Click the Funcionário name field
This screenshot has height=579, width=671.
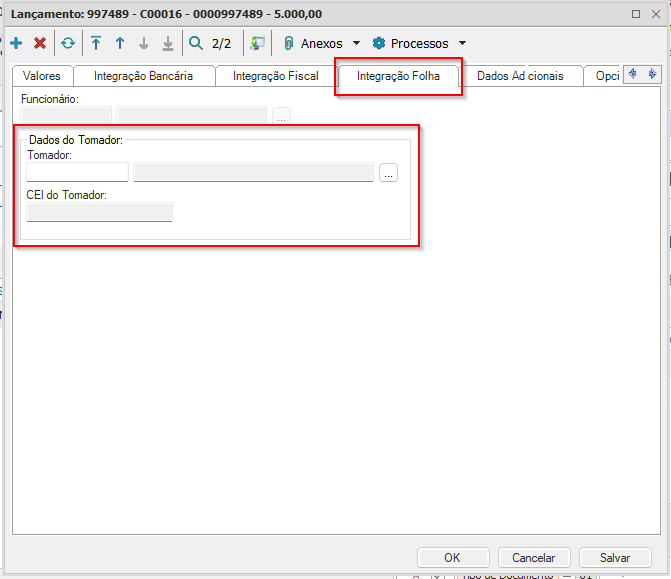(x=192, y=116)
